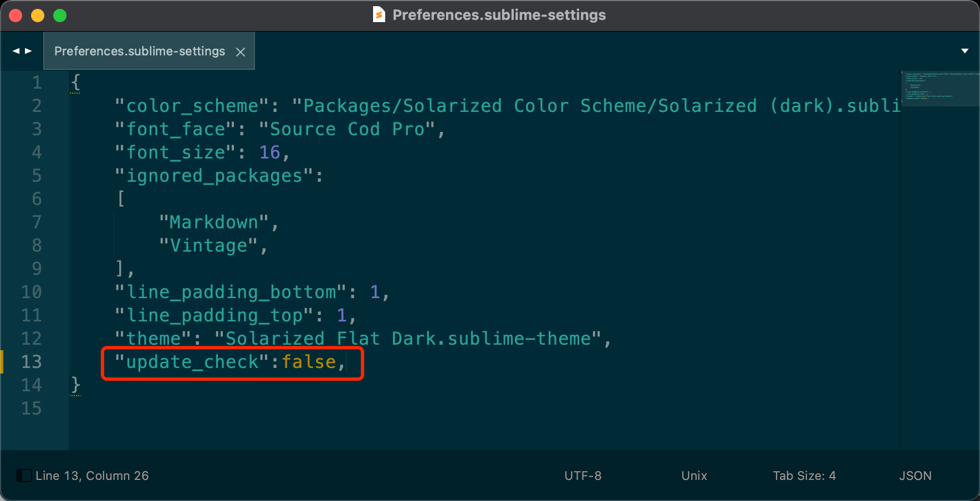The width and height of the screenshot is (980, 501).
Task: Click the previous tab left arrow
Action: [16, 51]
